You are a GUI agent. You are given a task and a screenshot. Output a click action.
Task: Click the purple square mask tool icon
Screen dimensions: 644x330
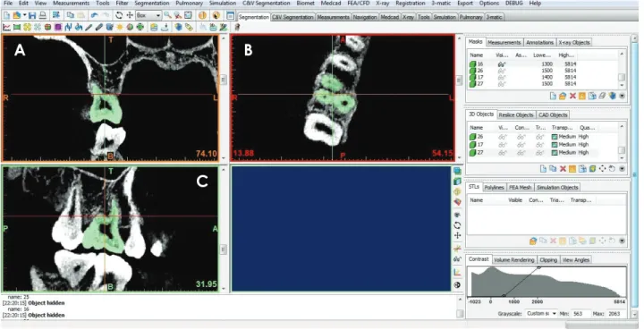tap(58, 27)
